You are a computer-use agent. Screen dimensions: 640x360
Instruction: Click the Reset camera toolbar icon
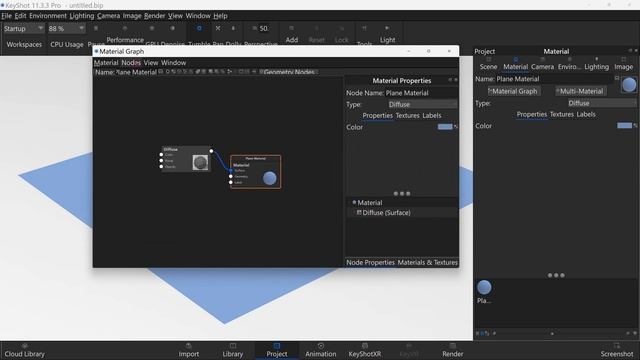point(317,29)
